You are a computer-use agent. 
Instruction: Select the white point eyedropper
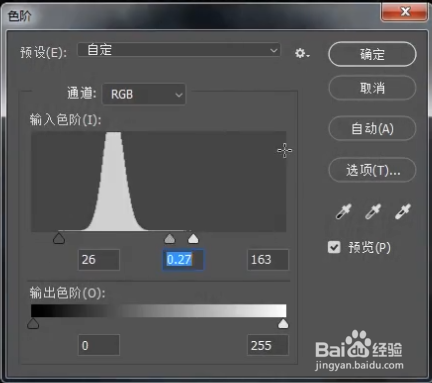(403, 211)
